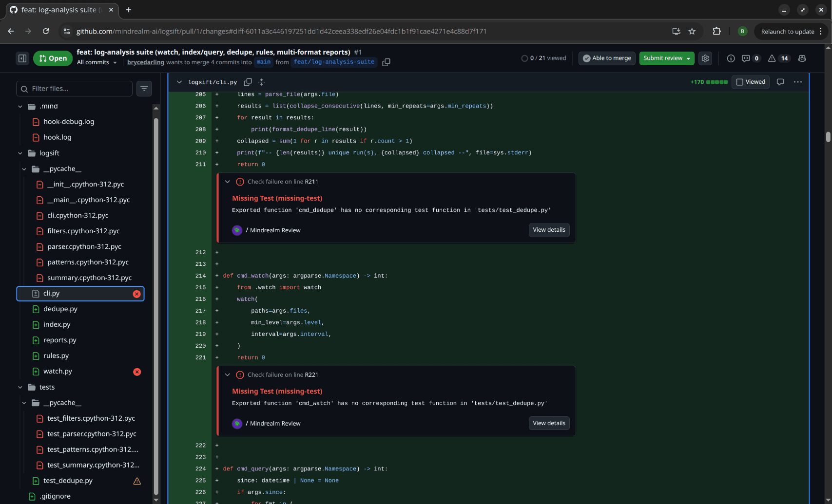
Task: Click the Able to merge button
Action: 607,58
